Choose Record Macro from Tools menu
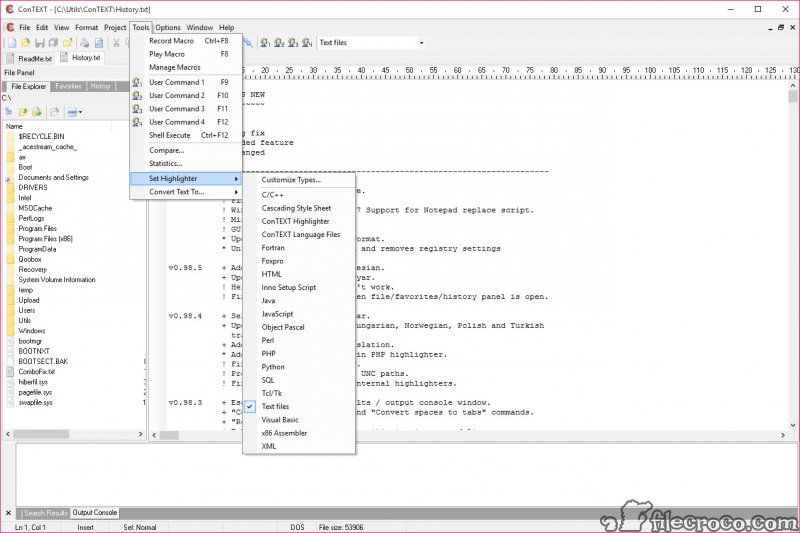 click(x=186, y=41)
